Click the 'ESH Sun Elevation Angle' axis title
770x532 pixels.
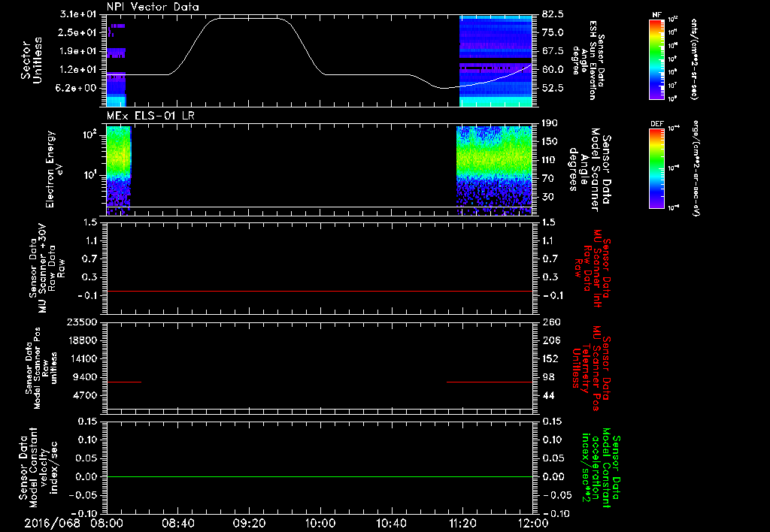coord(588,60)
